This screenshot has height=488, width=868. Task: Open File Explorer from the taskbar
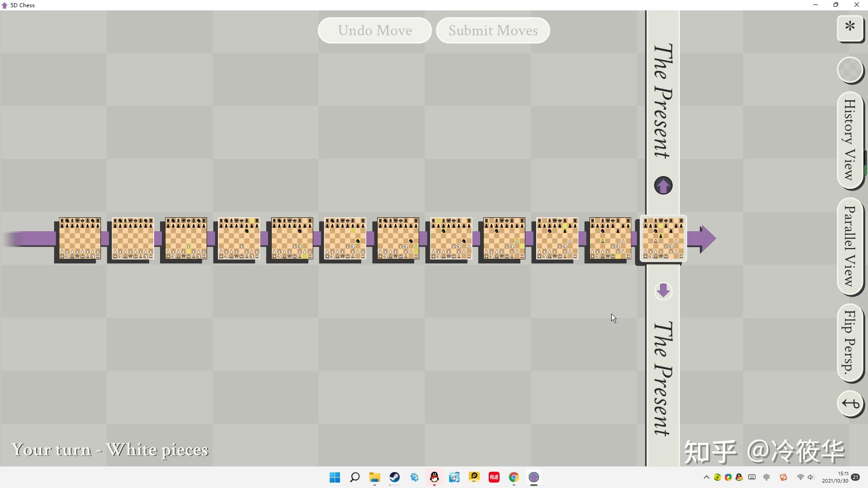375,478
